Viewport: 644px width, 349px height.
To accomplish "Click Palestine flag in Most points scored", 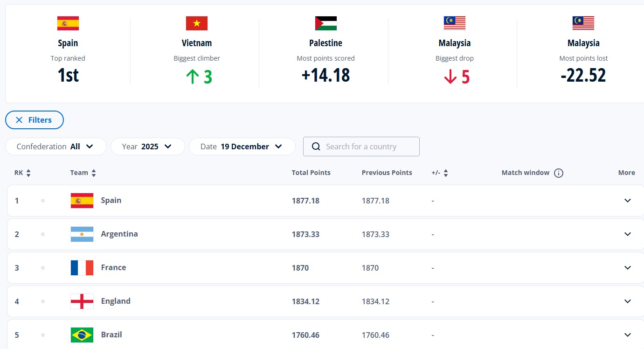I will point(325,23).
